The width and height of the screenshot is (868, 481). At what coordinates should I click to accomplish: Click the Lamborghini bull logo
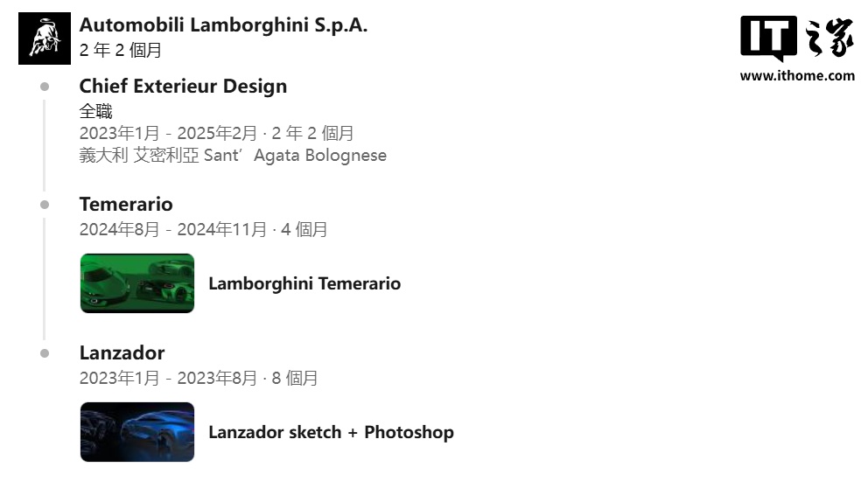[x=44, y=38]
